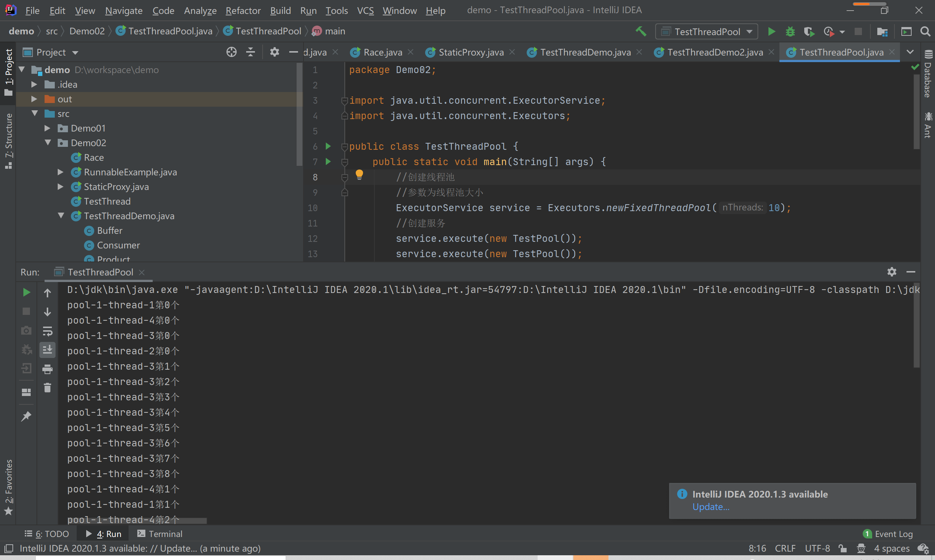Click the Project tree scrollbar

(x=299, y=115)
